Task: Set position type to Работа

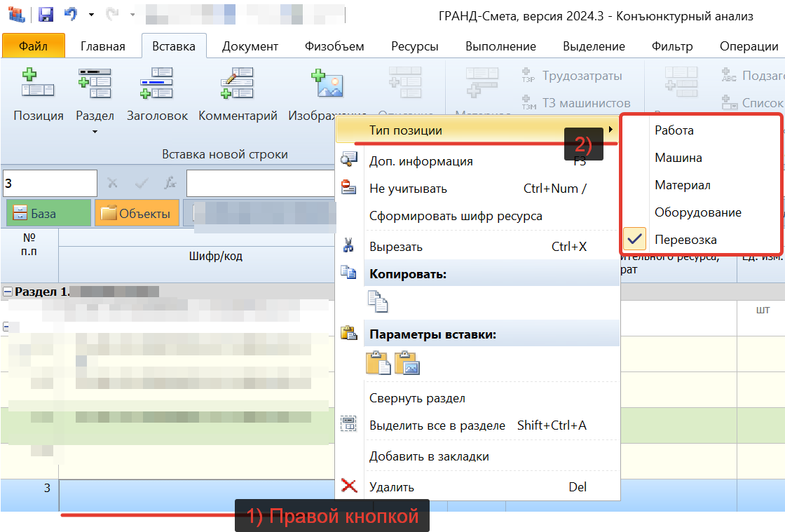Action: tap(700, 130)
